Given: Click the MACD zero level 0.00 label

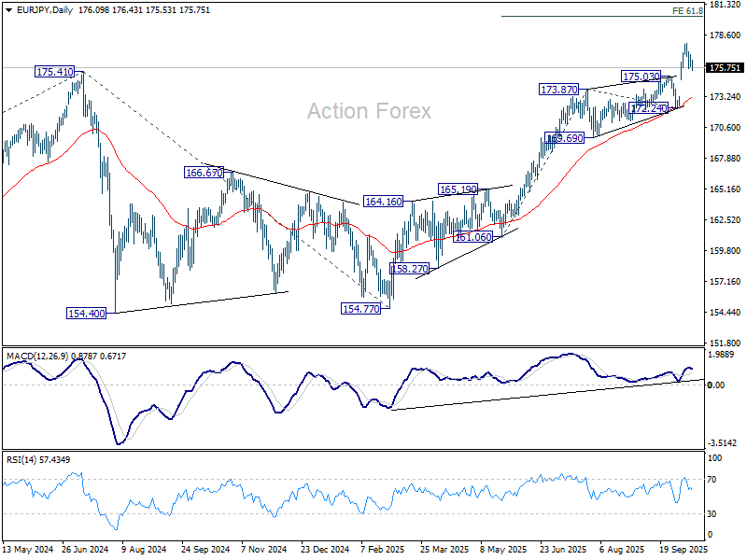Looking at the screenshot, I should [x=716, y=385].
